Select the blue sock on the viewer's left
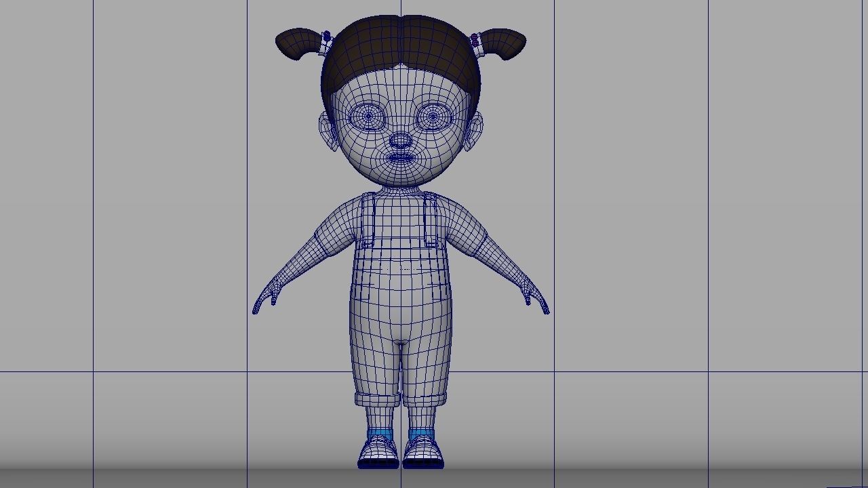This screenshot has width=868, height=488. (380, 434)
